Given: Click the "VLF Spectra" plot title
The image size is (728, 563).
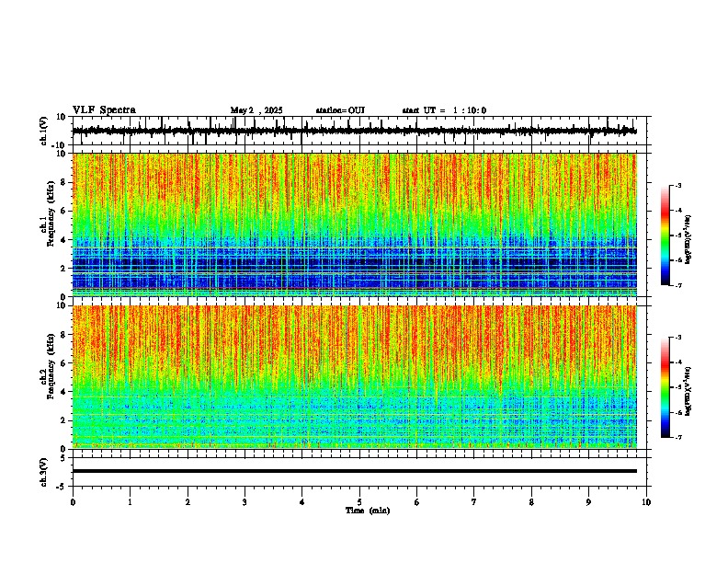Looking at the screenshot, I should [x=104, y=110].
